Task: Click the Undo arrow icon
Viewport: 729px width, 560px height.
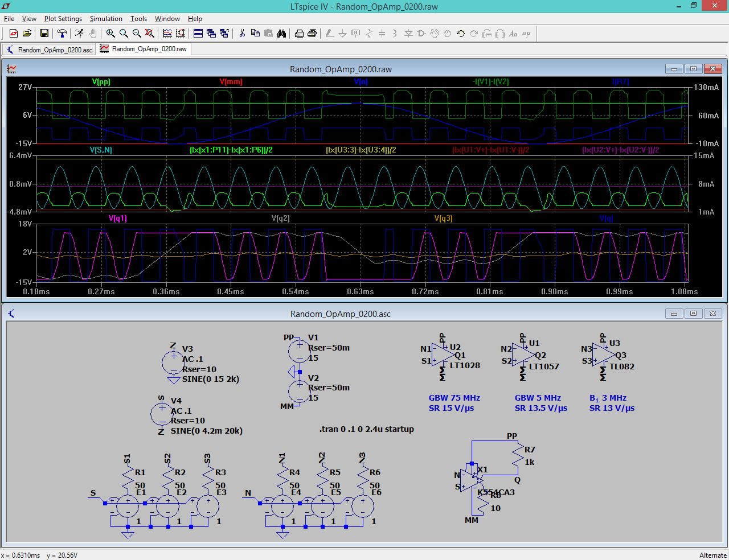Action: pyautogui.click(x=461, y=34)
